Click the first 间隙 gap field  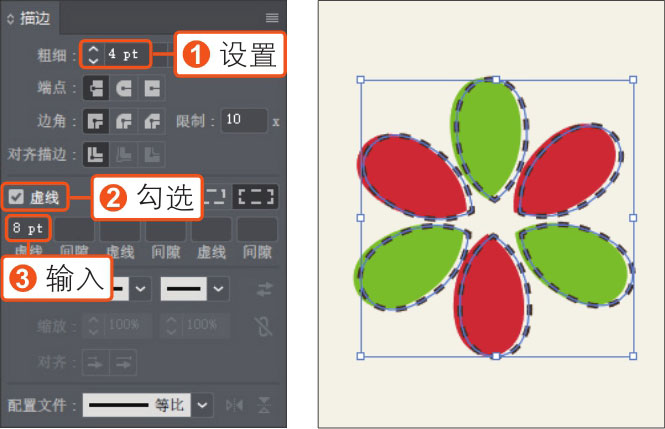pyautogui.click(x=74, y=229)
